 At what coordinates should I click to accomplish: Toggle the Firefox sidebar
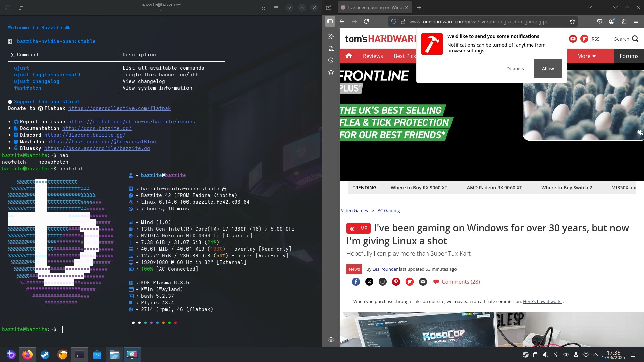click(330, 21)
